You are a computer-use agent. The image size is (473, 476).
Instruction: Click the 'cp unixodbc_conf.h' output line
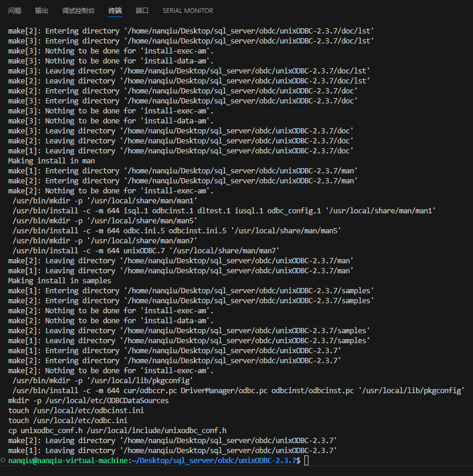click(x=117, y=431)
